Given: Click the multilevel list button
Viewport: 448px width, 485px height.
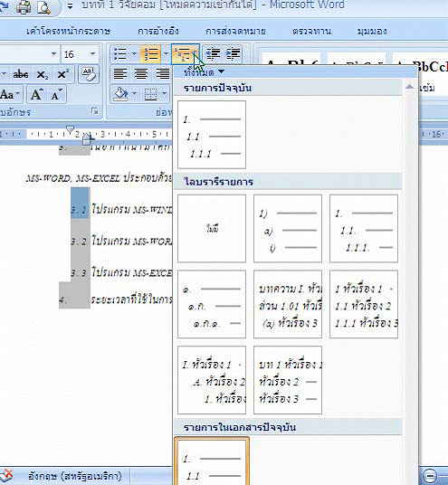Looking at the screenshot, I should 185,53.
